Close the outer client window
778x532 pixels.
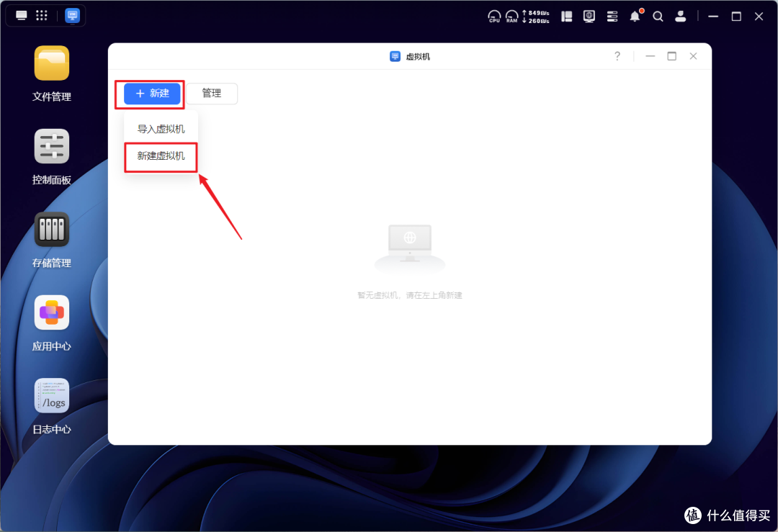pos(759,17)
